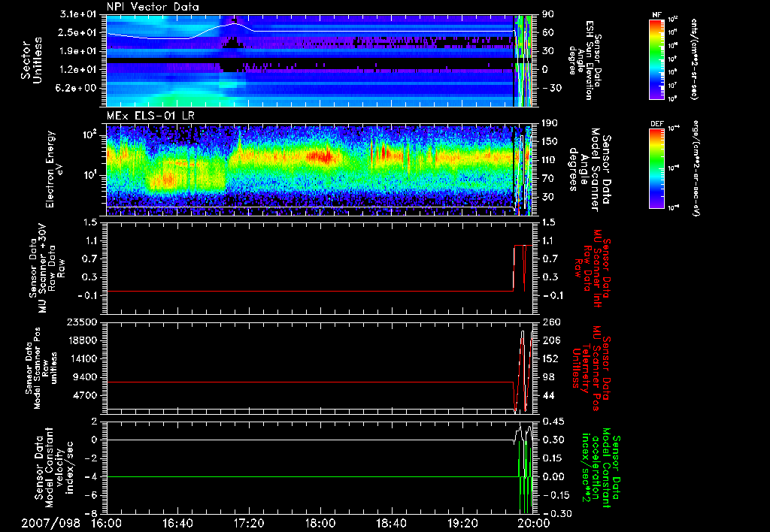Click the 18:00 time tick label
Screen dimensions: 770x532
[x=320, y=523]
